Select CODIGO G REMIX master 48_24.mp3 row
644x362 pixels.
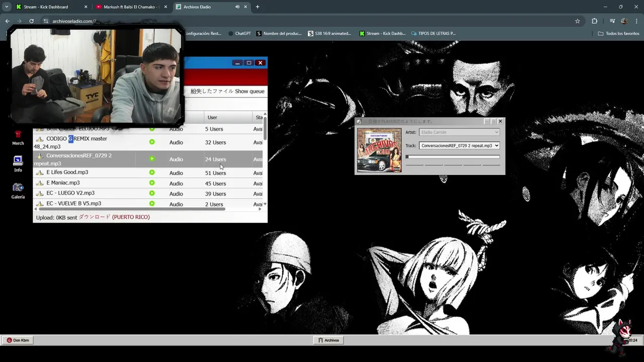pyautogui.click(x=148, y=142)
